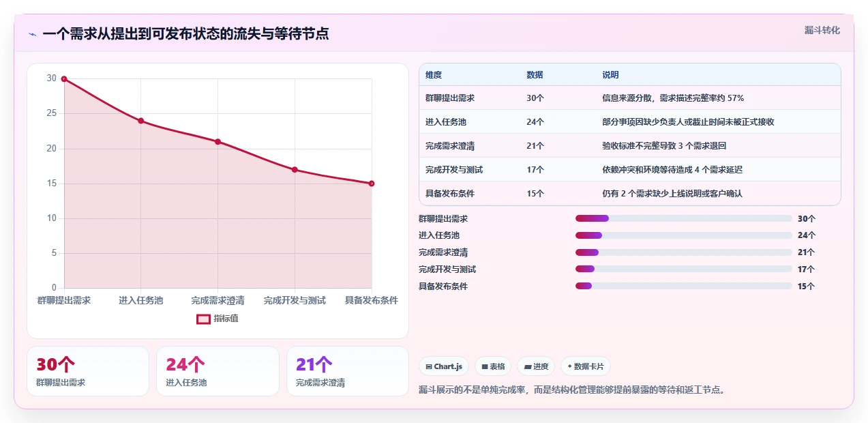Click the page title about 流失与等待节点
This screenshot has width=868, height=423.
[x=185, y=34]
